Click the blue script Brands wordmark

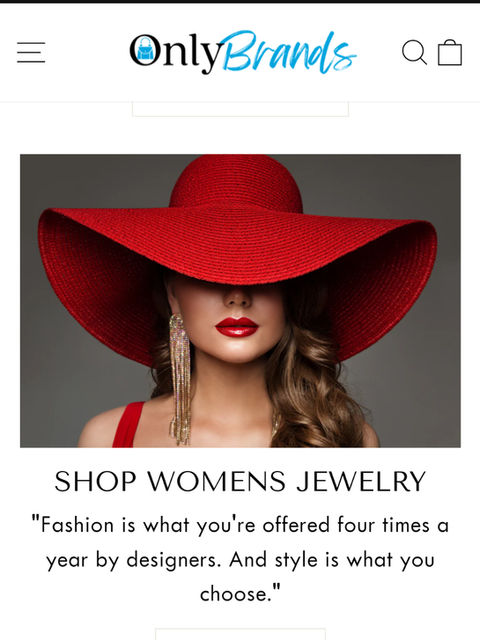289,52
